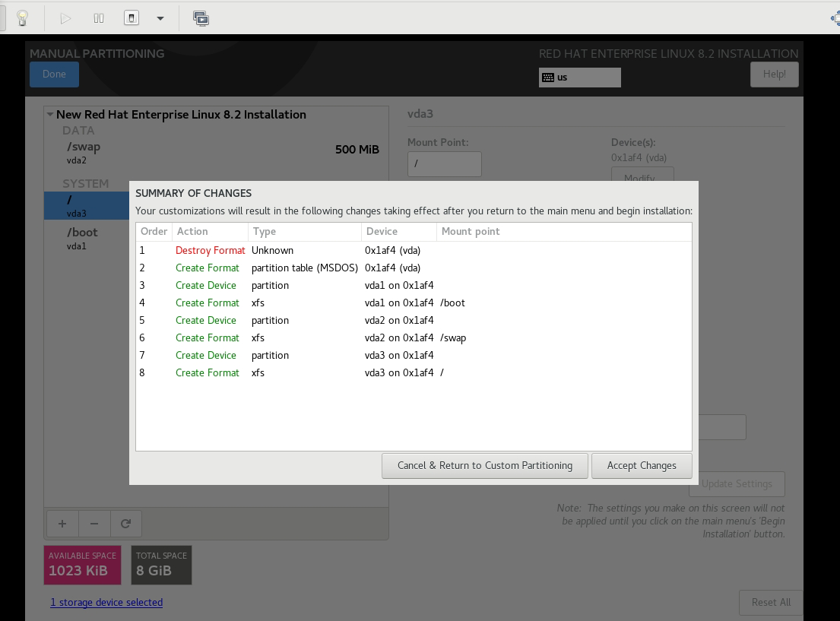Click the shut down VM icon
This screenshot has height=621, width=840.
click(132, 18)
